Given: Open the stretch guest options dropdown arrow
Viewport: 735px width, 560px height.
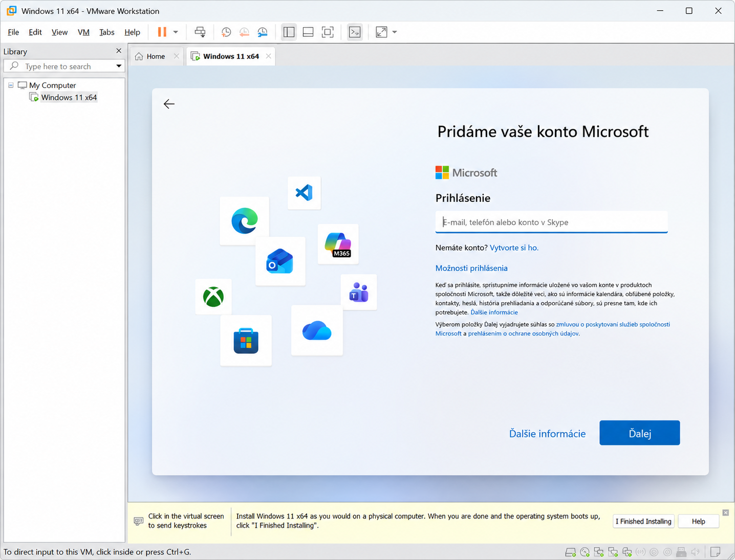Looking at the screenshot, I should click(395, 32).
